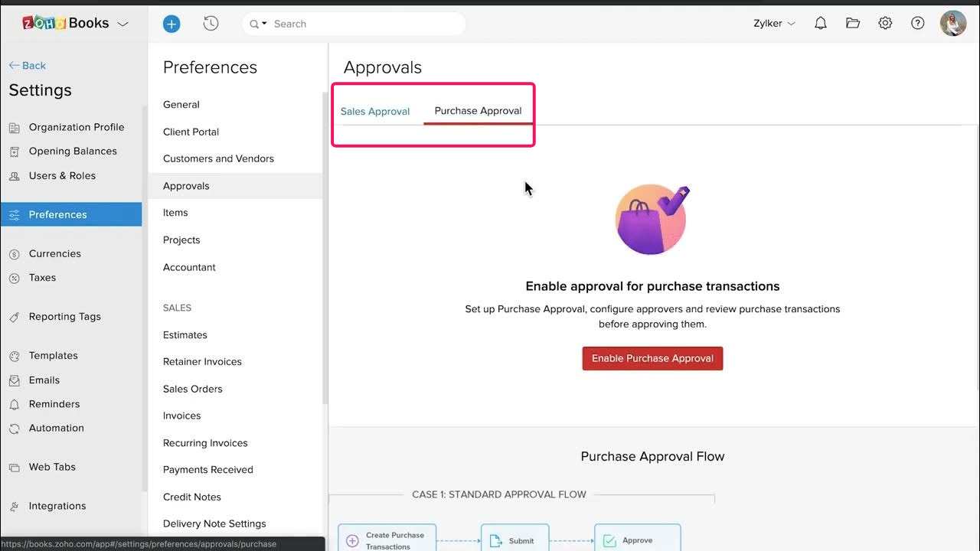
Task: Enable Purchase Approval with the red button
Action: pos(652,358)
